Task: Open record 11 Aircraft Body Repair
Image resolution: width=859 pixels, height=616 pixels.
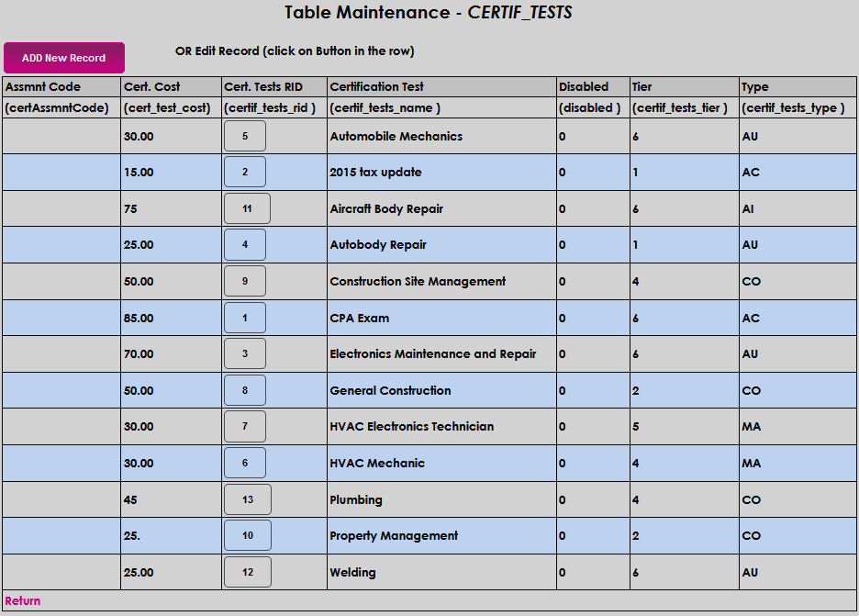Action: click(x=247, y=208)
